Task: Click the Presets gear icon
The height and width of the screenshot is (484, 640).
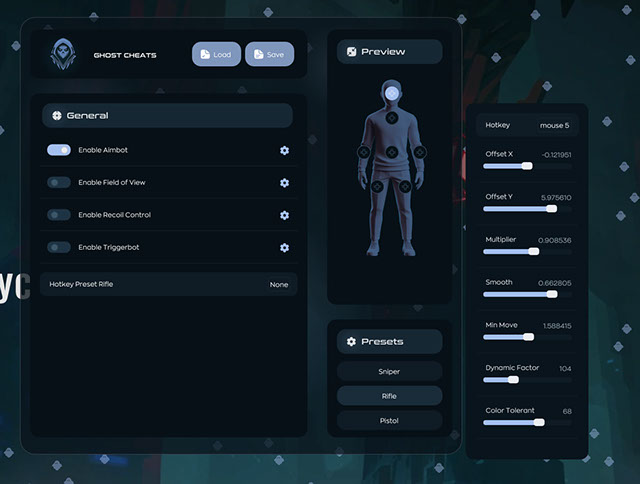Action: coord(351,342)
